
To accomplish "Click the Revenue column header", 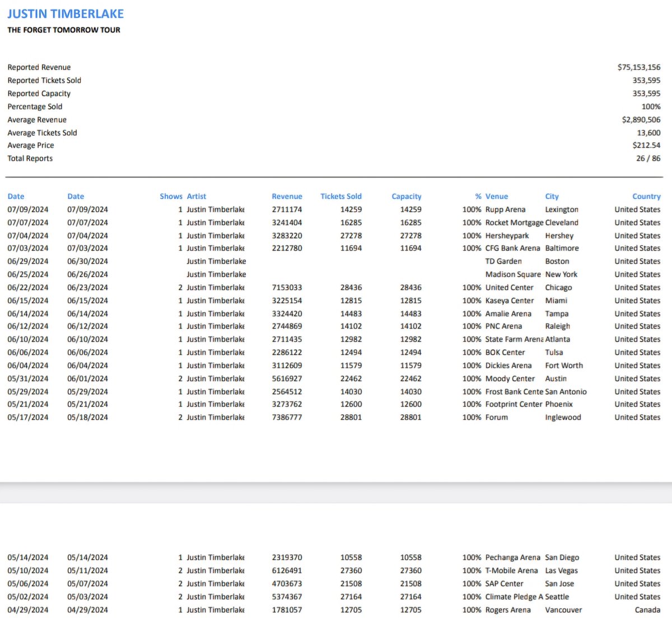I will pyautogui.click(x=287, y=196).
